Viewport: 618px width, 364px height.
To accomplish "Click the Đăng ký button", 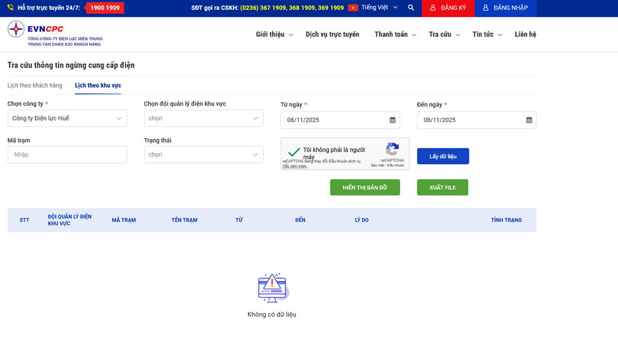I will click(x=448, y=8).
